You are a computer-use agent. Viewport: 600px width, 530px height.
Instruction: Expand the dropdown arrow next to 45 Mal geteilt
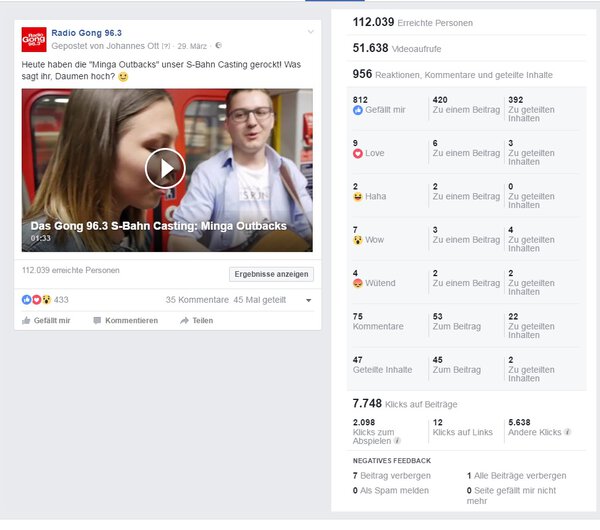pos(308,300)
